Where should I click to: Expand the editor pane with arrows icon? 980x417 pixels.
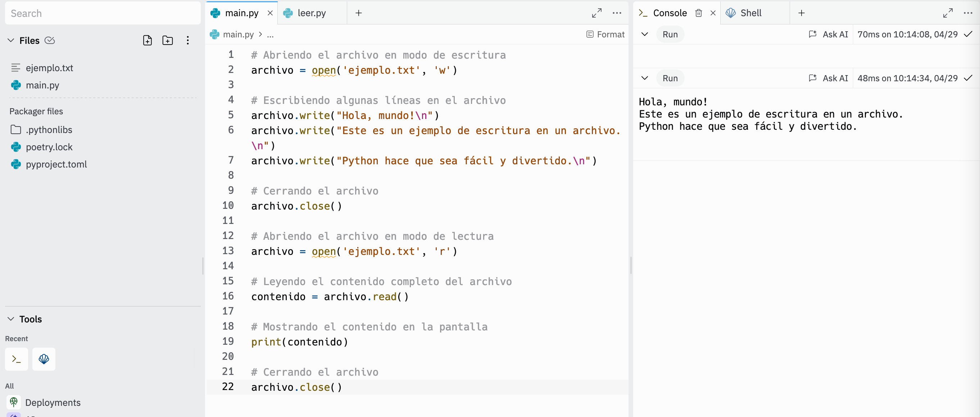(x=596, y=13)
